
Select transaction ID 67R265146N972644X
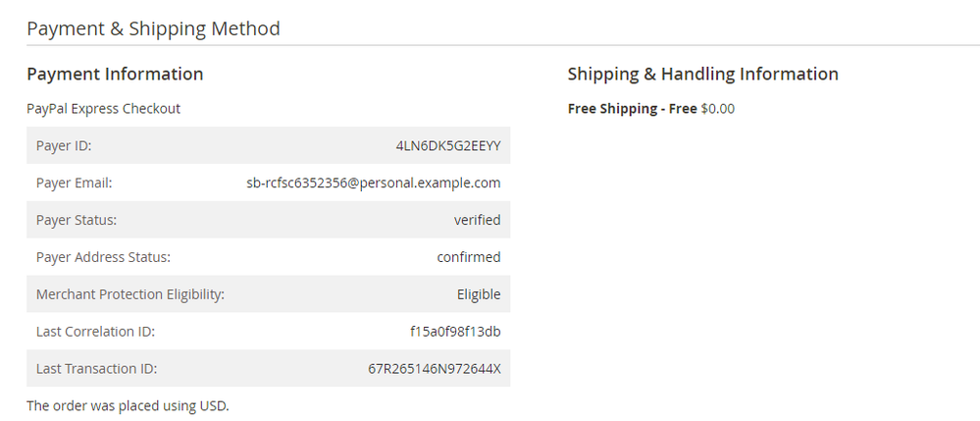[434, 369]
